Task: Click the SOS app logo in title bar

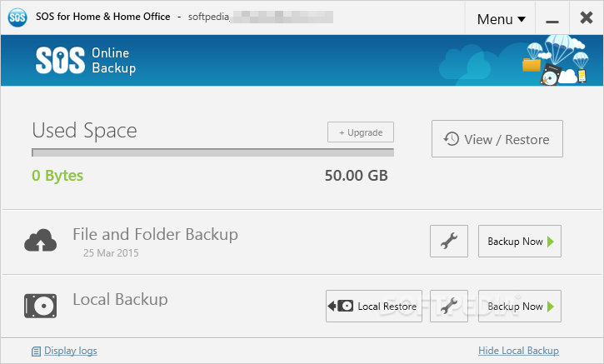Action: pos(17,17)
